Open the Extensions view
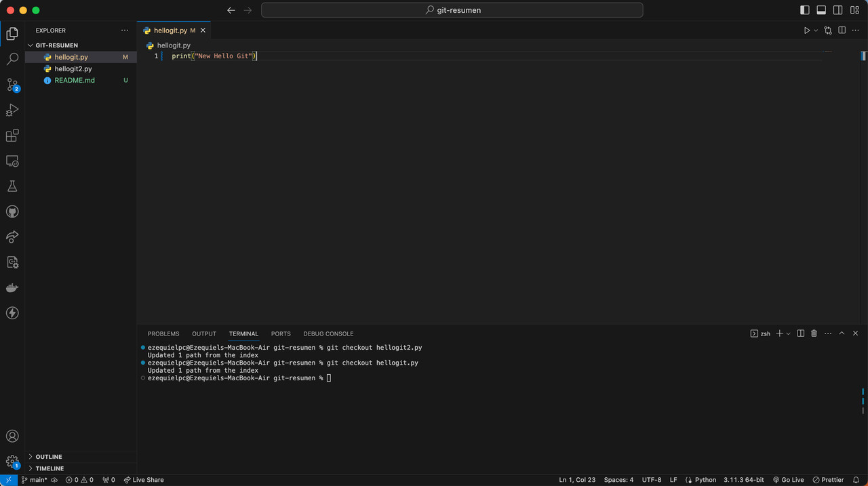The height and width of the screenshot is (486, 868). pos(12,136)
